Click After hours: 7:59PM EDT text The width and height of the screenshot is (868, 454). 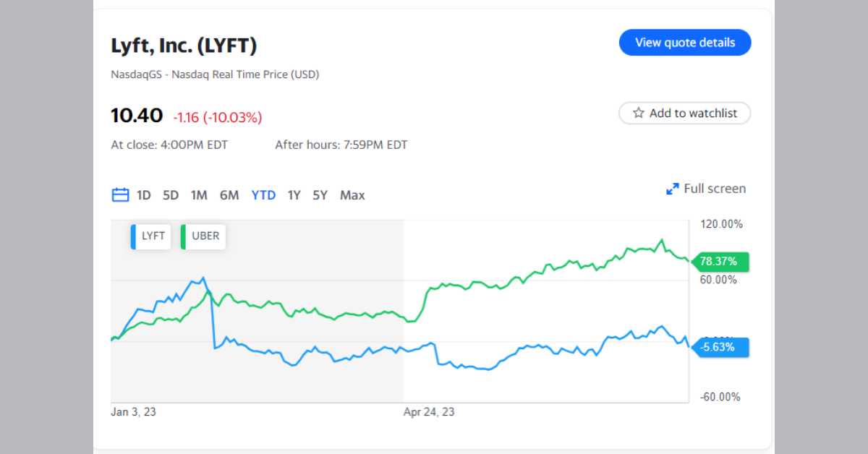click(341, 145)
